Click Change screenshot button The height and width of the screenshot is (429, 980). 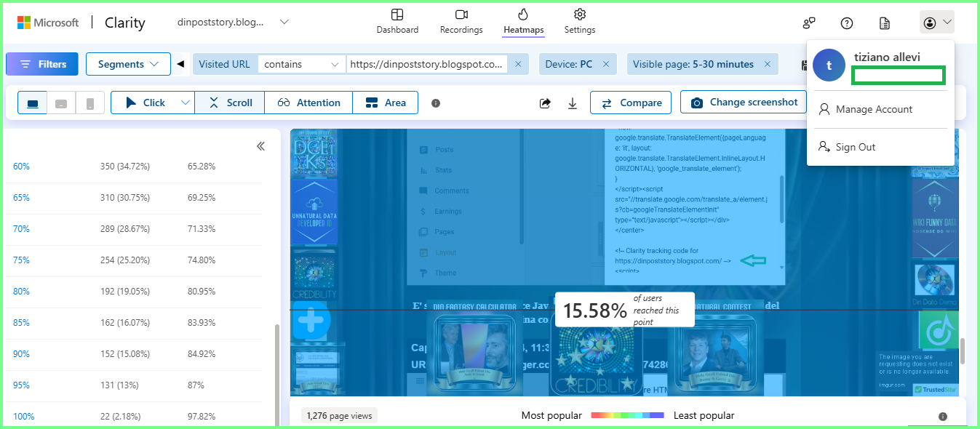[744, 102]
